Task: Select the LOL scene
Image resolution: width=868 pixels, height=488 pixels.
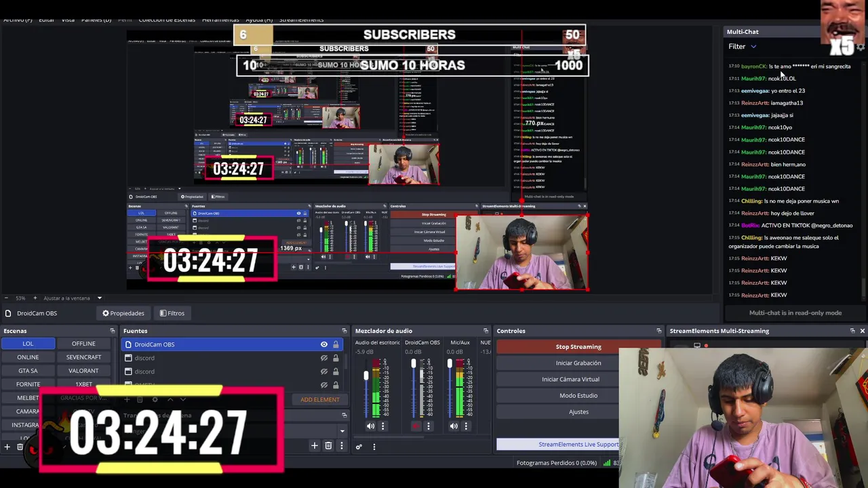Action: pyautogui.click(x=28, y=344)
